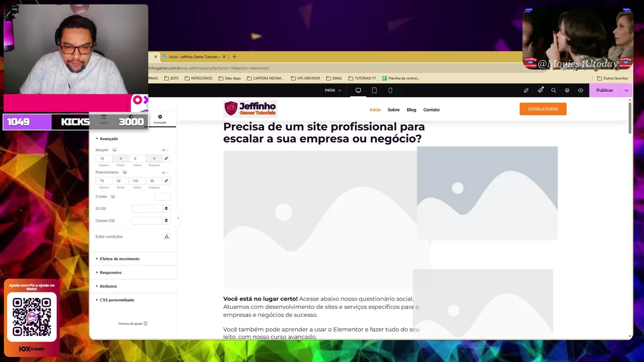
Task: Open Elementor site settings brush icon
Action: coord(526,90)
